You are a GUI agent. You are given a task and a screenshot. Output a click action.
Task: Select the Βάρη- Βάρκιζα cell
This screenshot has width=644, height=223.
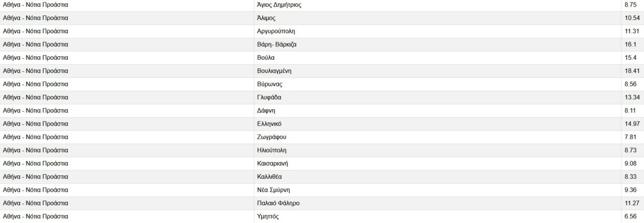pyautogui.click(x=277, y=44)
